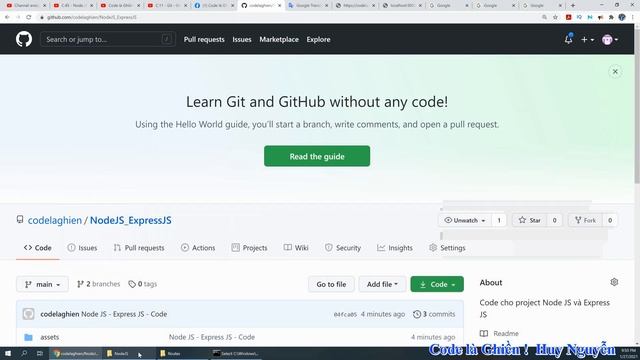Open Issues in top navigation
Screen dimensions: 640x360
click(242, 40)
